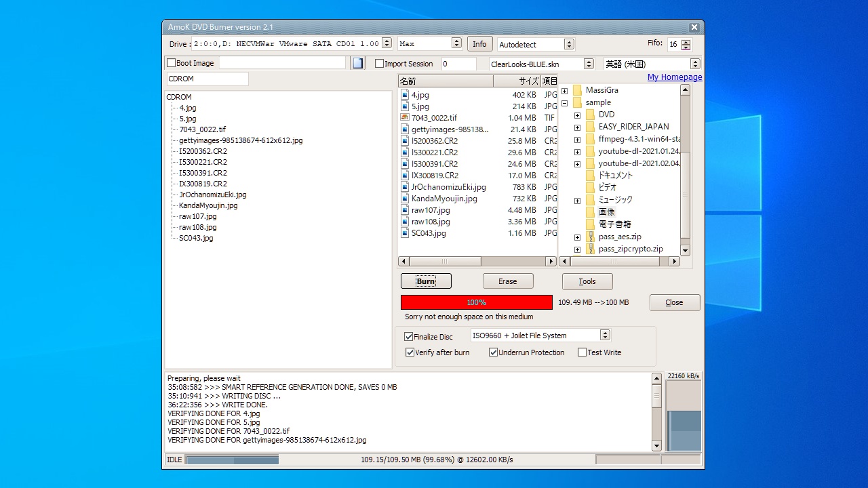The width and height of the screenshot is (868, 488).
Task: Click the red 100% capacity bar
Action: coord(477,302)
